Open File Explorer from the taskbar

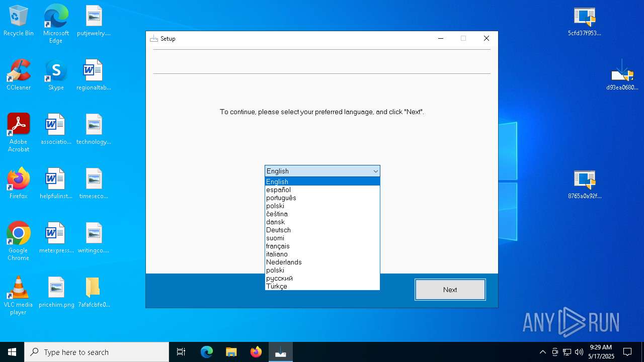click(x=231, y=352)
